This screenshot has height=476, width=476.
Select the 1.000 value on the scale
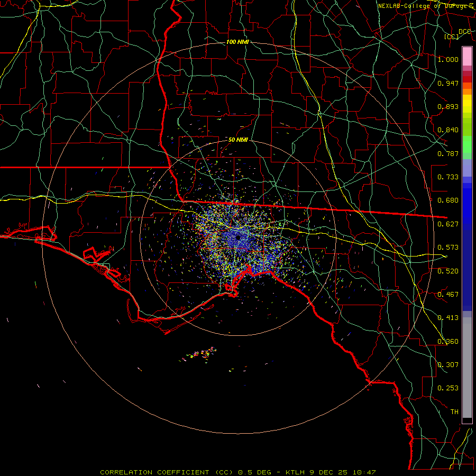[448, 59]
